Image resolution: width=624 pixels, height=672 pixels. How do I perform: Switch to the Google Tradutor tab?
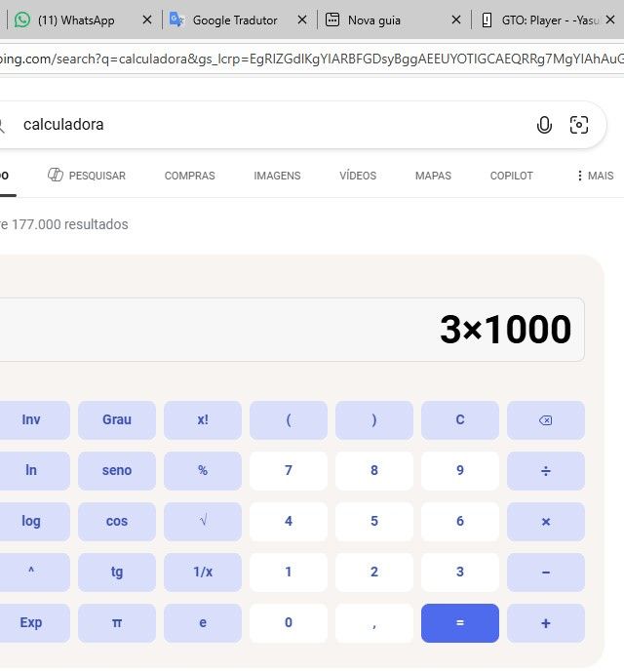tap(234, 20)
